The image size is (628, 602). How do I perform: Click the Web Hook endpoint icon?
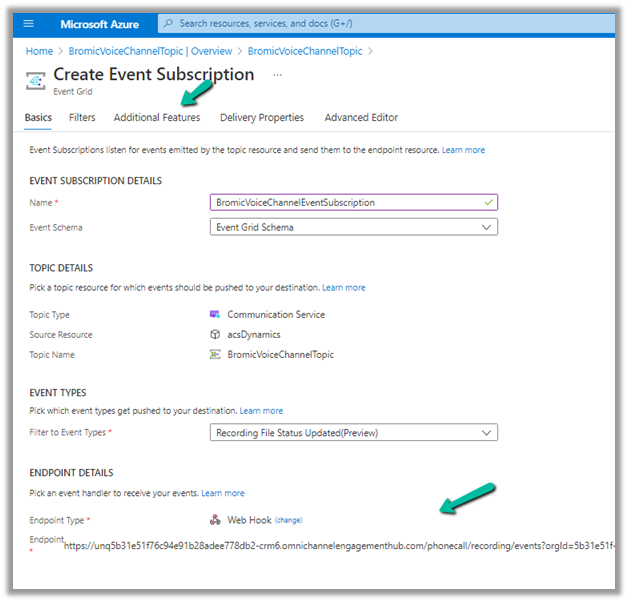(x=215, y=520)
